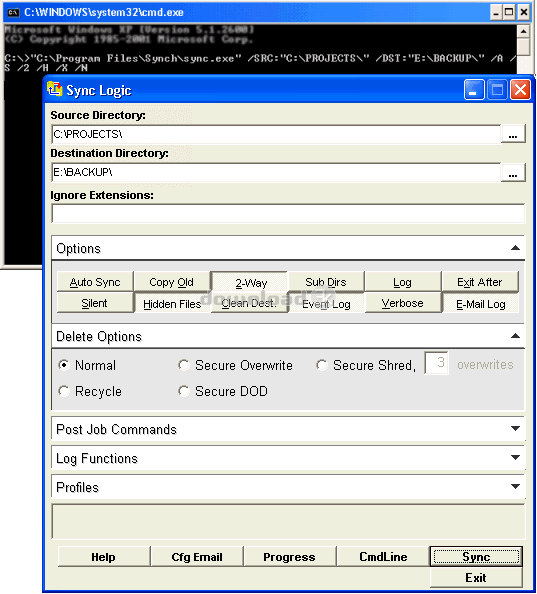Expand the Log Functions section
537x594 pixels.
tap(515, 457)
